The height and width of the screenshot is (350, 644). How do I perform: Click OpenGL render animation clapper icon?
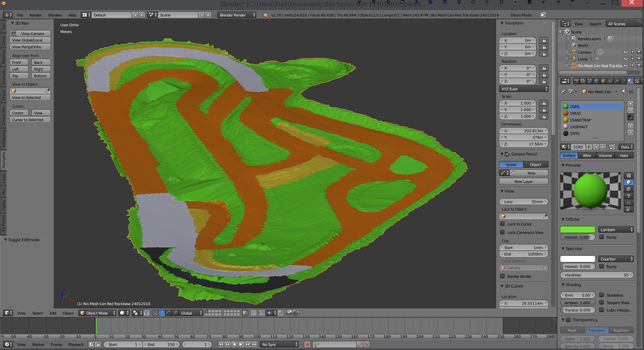click(296, 313)
